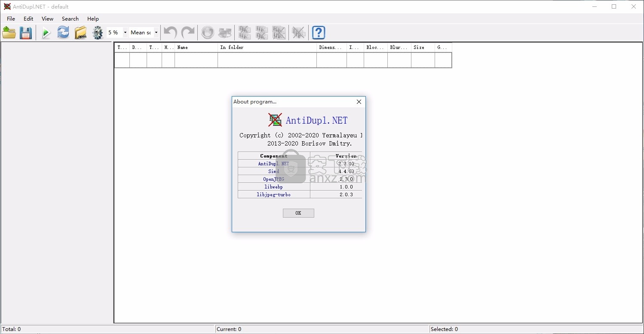Viewport: 644px width, 334px height.
Task: Click the 'Name' column header
Action: coord(196,47)
